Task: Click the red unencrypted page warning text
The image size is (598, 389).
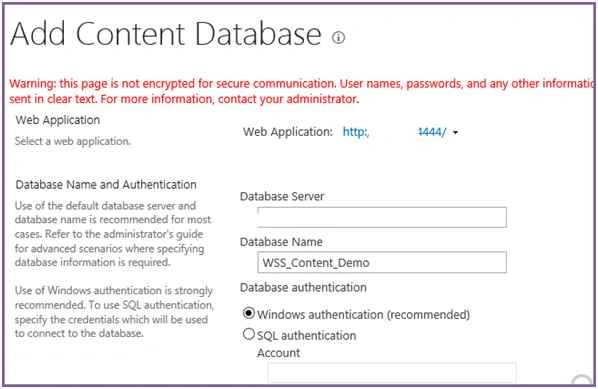Action: 301,91
